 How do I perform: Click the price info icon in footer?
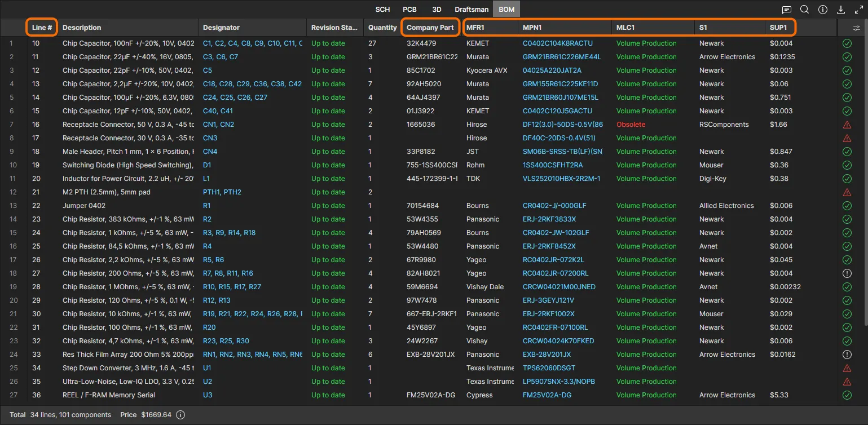coord(180,415)
